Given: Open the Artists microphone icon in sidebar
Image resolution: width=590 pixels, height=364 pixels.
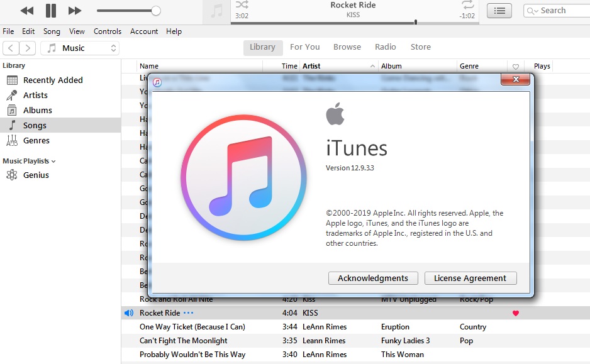Looking at the screenshot, I should tap(12, 95).
